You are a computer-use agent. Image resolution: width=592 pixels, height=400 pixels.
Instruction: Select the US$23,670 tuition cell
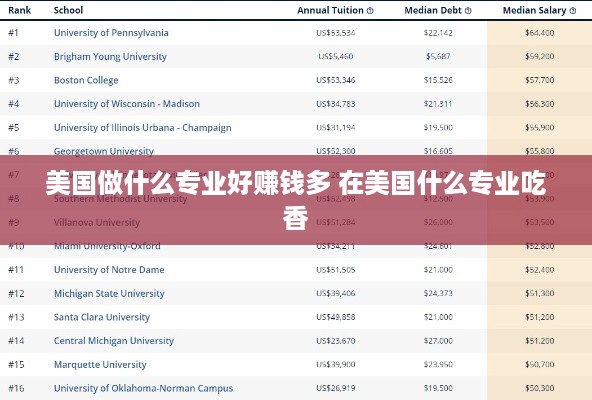(x=336, y=341)
